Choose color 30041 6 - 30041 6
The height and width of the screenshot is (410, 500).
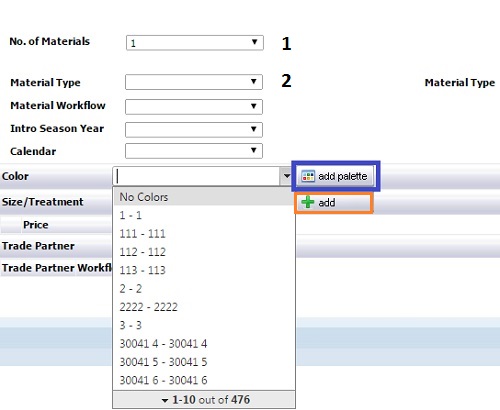click(204, 380)
